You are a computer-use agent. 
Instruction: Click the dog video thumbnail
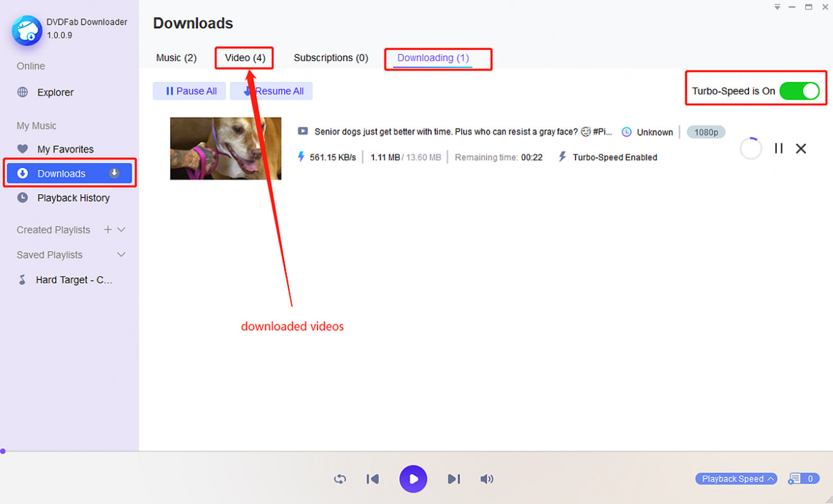[x=225, y=148]
